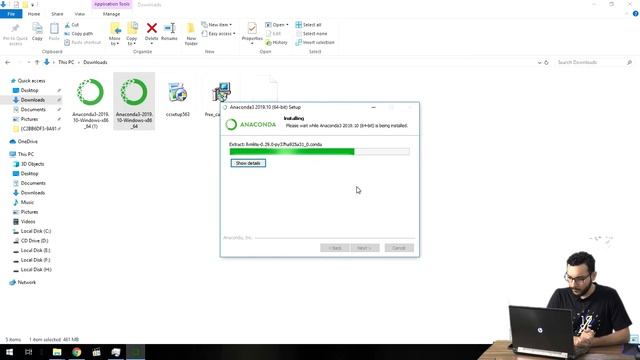This screenshot has width=640, height=360.
Task: Open Local Disk (F:)
Action: [35, 260]
